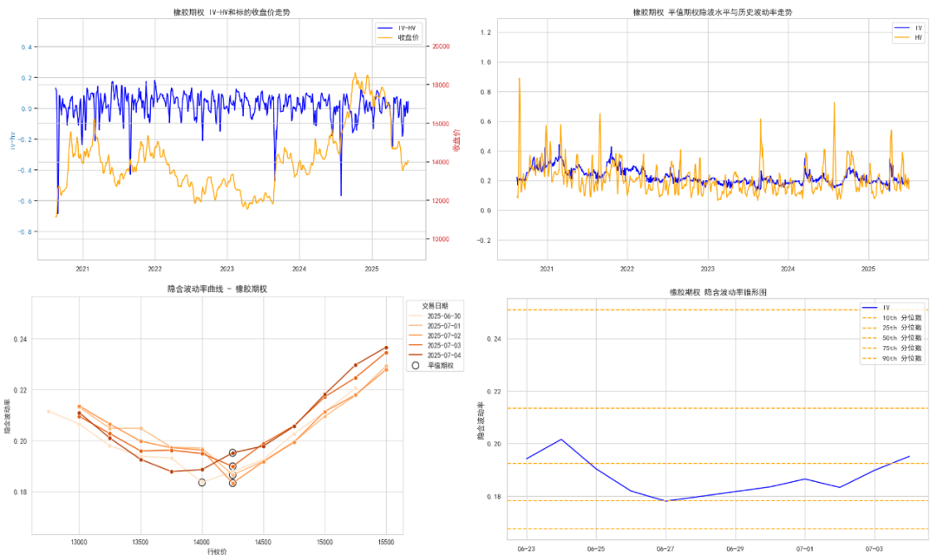Click the '1.2' y-axis tick in top-right chart
Screen dimensions: 937x560
coord(486,32)
